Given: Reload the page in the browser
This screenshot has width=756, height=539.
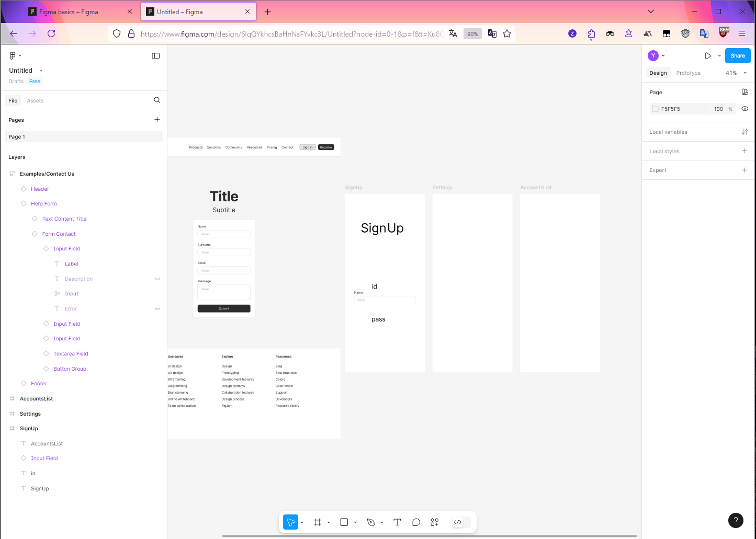Looking at the screenshot, I should [x=51, y=33].
